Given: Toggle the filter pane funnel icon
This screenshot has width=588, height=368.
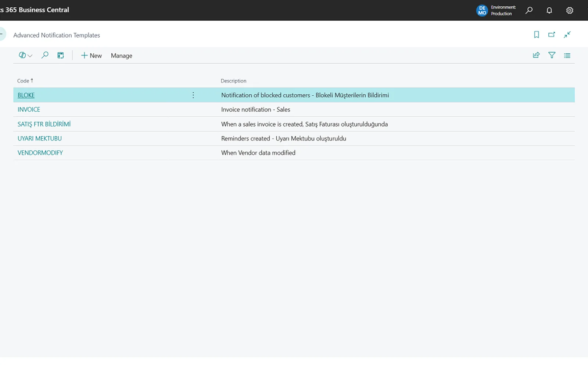Looking at the screenshot, I should [x=552, y=55].
